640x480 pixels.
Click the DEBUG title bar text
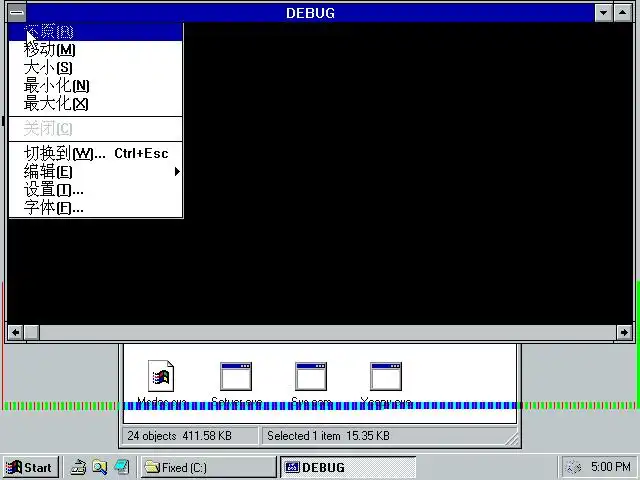click(x=310, y=13)
